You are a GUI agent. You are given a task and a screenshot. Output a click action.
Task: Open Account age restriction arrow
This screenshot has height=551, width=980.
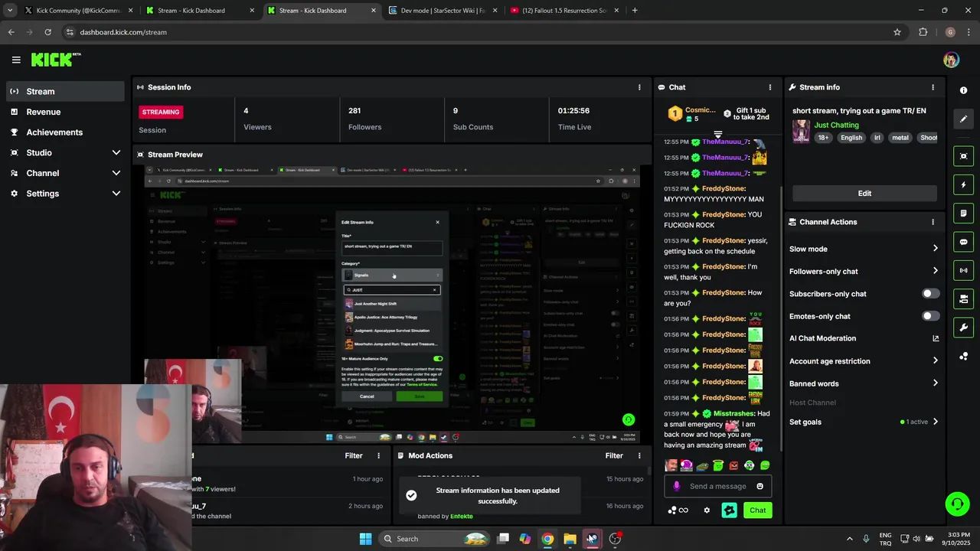click(x=935, y=361)
